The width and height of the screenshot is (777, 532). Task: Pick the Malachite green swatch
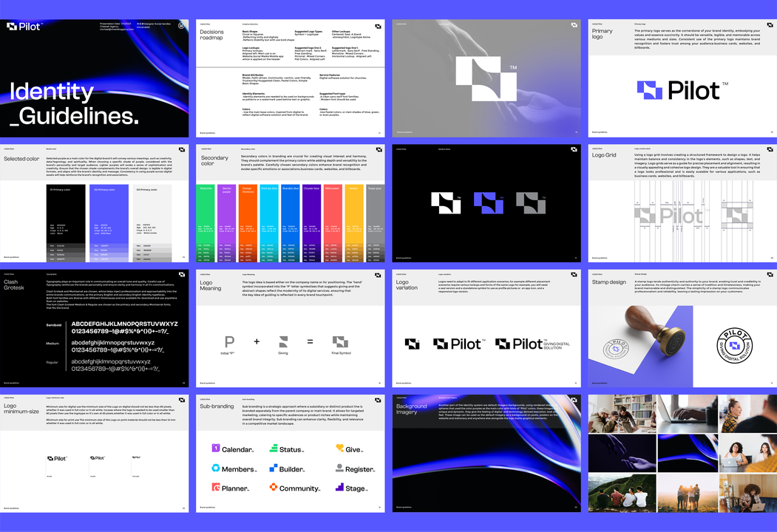click(x=206, y=223)
